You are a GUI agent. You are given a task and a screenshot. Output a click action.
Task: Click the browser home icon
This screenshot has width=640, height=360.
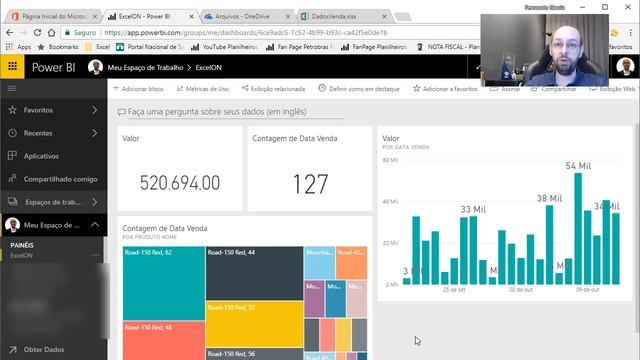pos(51,32)
